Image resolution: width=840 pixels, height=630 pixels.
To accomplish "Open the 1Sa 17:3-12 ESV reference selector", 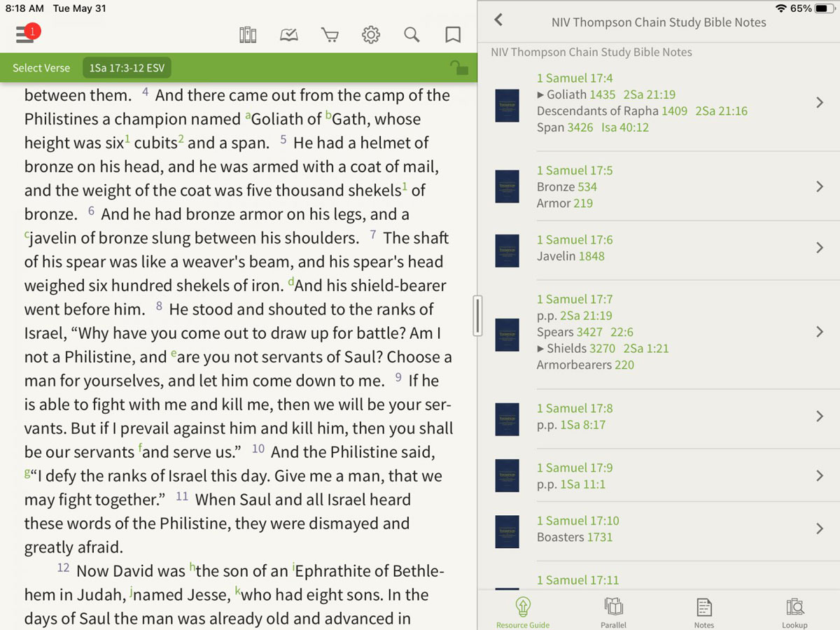I will tap(127, 68).
